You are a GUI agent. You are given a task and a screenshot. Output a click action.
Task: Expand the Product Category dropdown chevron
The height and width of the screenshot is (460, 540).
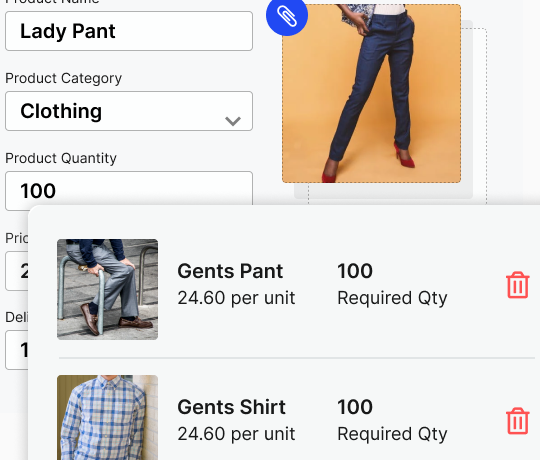233,121
